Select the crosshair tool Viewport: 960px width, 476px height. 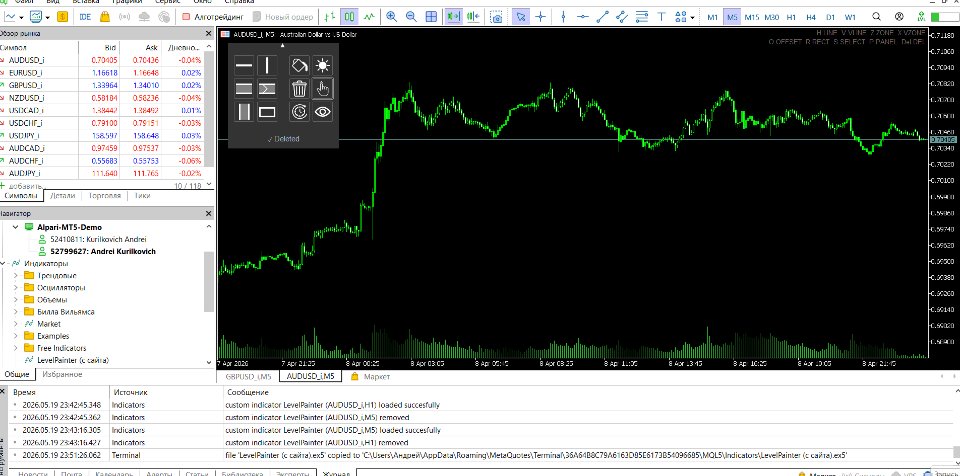tap(540, 17)
